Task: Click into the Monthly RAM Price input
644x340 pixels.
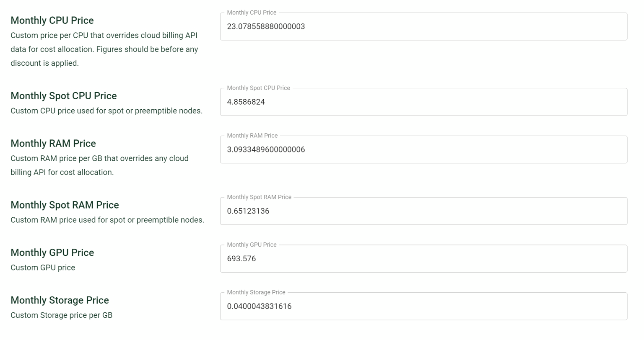Action: [423, 149]
